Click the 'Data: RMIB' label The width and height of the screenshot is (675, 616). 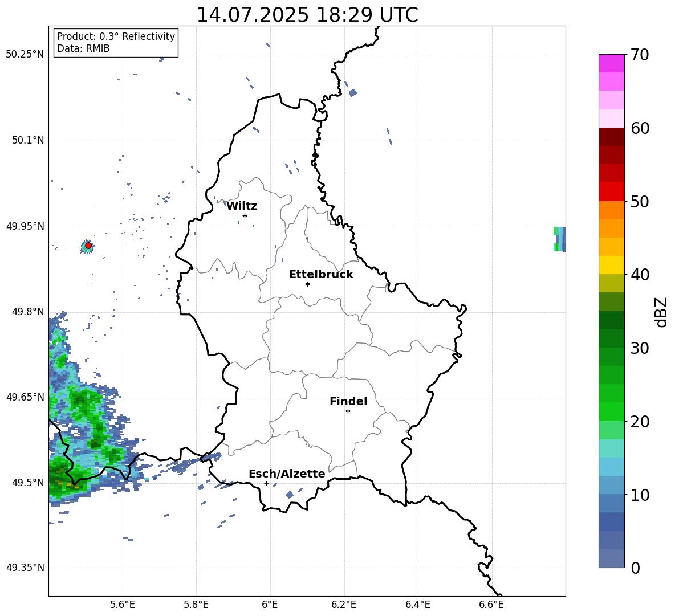[83, 48]
